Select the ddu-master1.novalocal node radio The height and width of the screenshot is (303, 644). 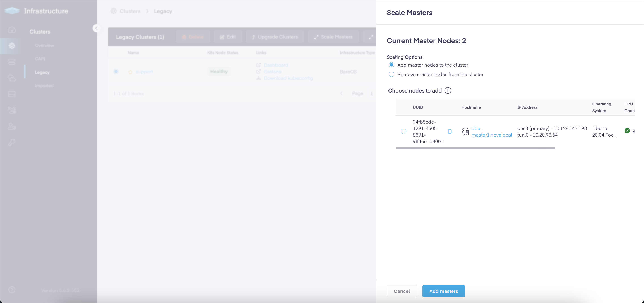coord(403,131)
